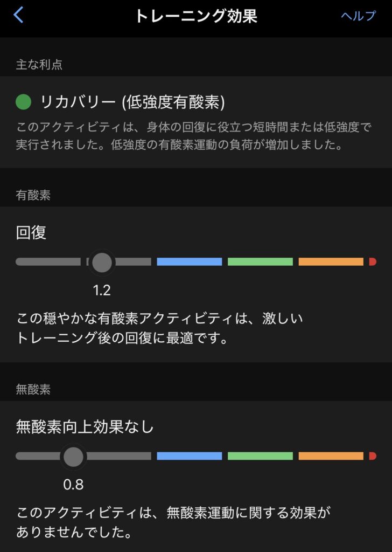This screenshot has height=552, width=392.
Task: Tap the トレーニング効果 page title
Action: click(195, 16)
